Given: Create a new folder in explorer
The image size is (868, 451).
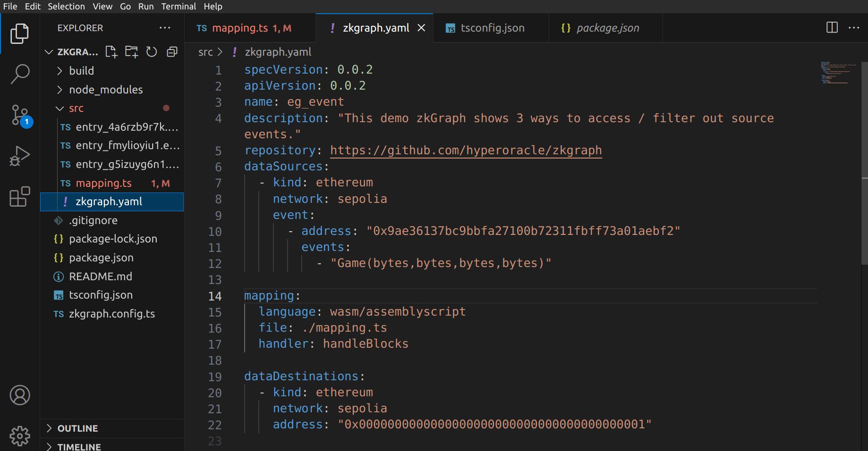Looking at the screenshot, I should coord(131,52).
